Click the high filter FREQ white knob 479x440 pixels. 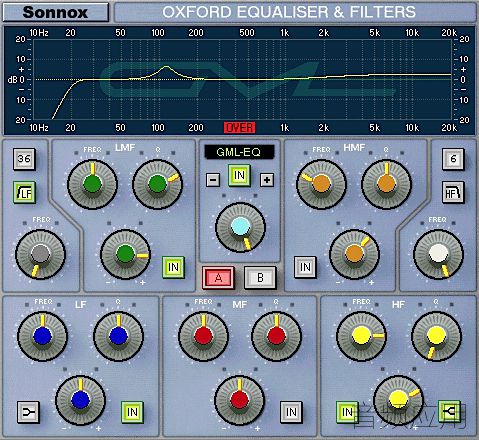point(438,254)
